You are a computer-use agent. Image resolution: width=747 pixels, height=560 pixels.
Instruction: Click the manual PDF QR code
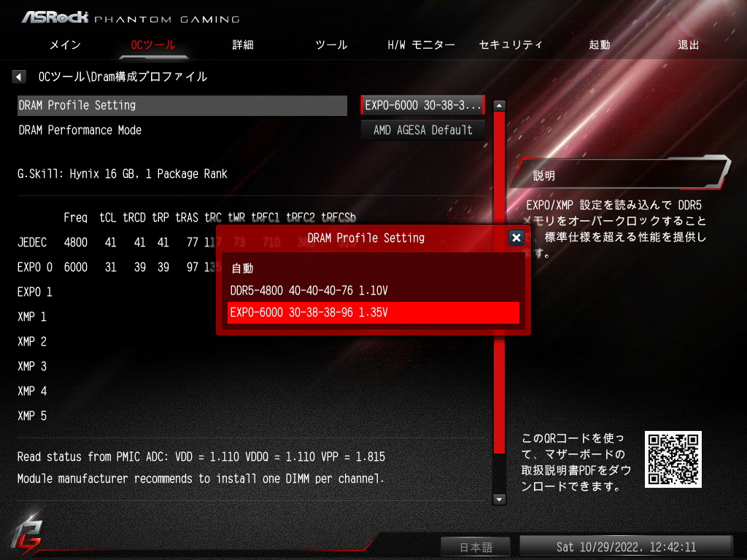(x=673, y=459)
